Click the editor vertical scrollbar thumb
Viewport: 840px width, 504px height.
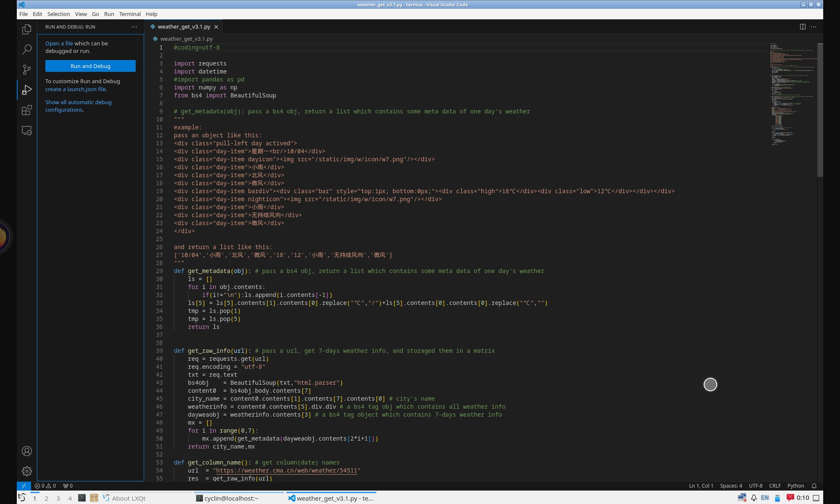[x=820, y=110]
